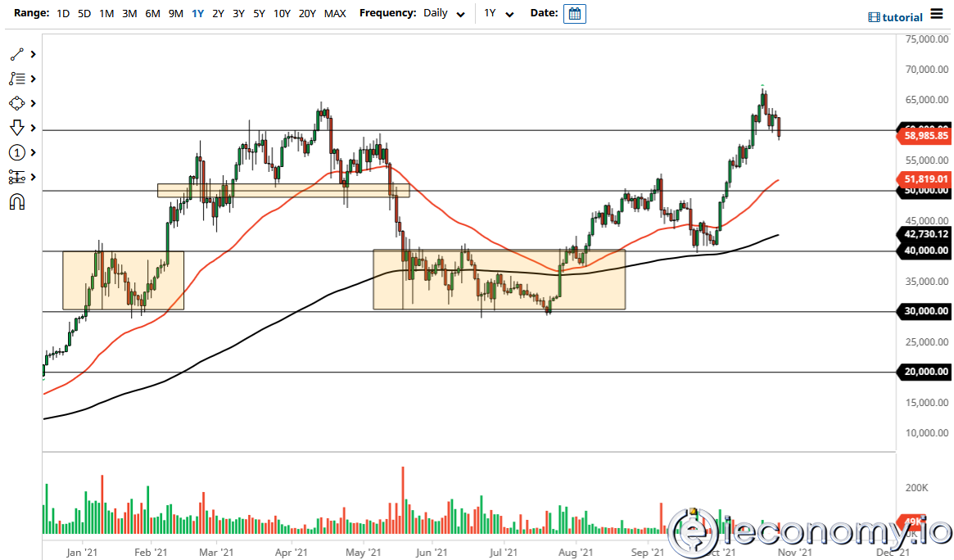Open the Date calendar picker

[575, 14]
